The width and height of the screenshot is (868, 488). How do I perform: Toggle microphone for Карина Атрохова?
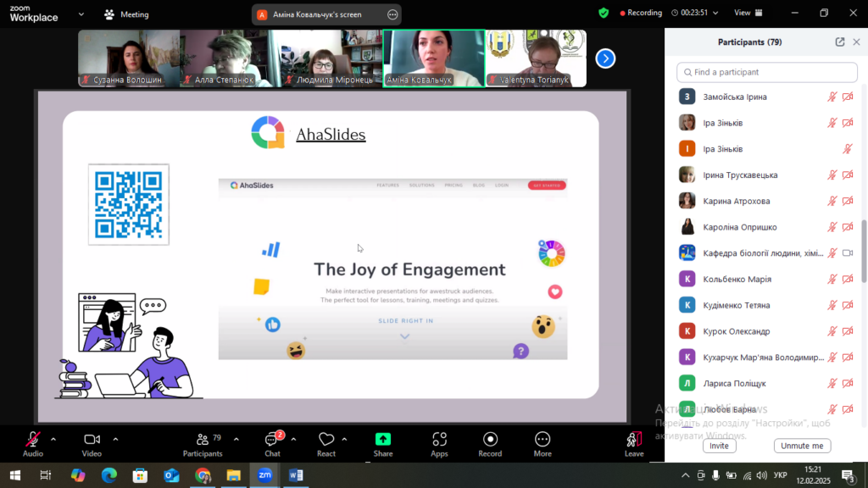coord(832,202)
